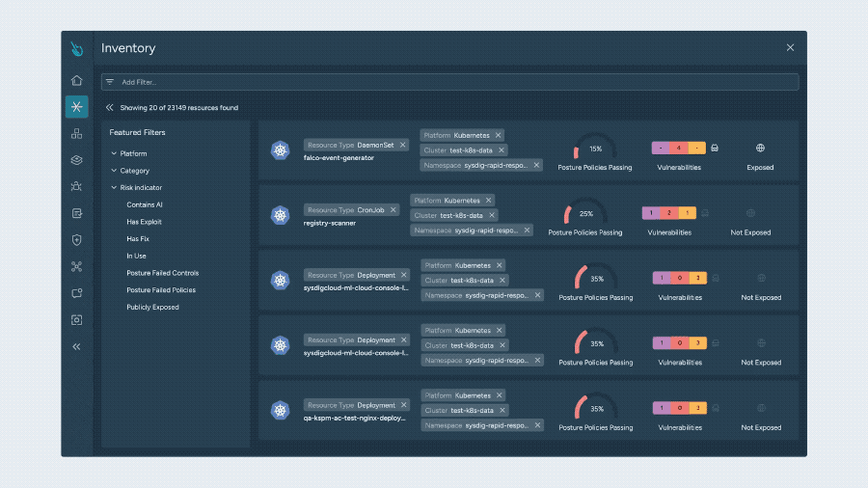Click the 35% gauge on qa-kspm row
This screenshot has height=488, width=868.
coord(596,407)
